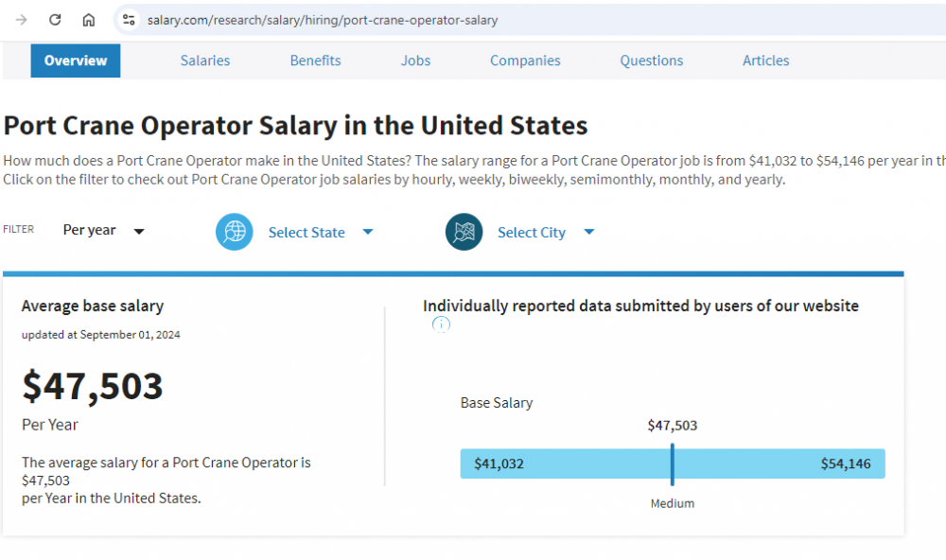Click the Select City link text
Viewport: 946px width, 560px height.
coord(531,233)
